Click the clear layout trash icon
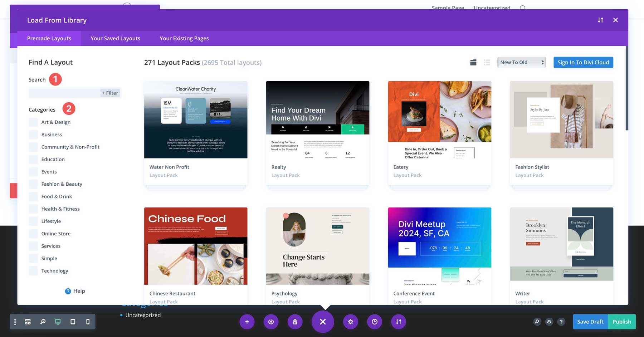This screenshot has width=644, height=337. click(x=295, y=322)
